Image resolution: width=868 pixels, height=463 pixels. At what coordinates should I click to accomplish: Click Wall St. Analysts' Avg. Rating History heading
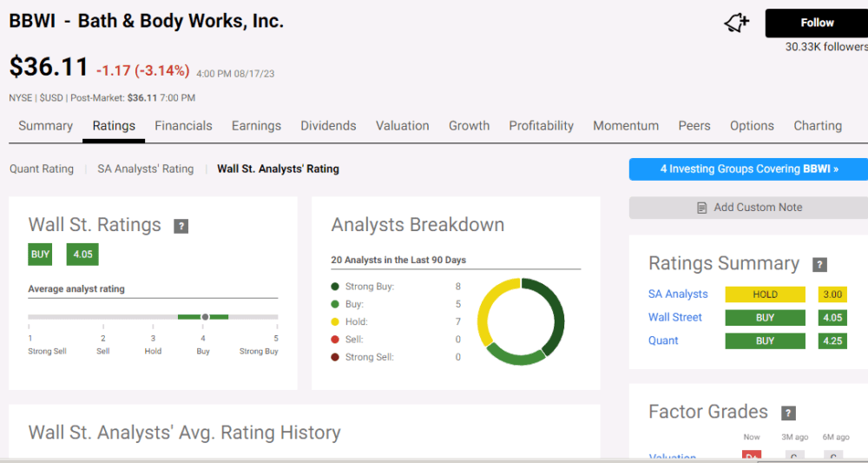(x=184, y=433)
